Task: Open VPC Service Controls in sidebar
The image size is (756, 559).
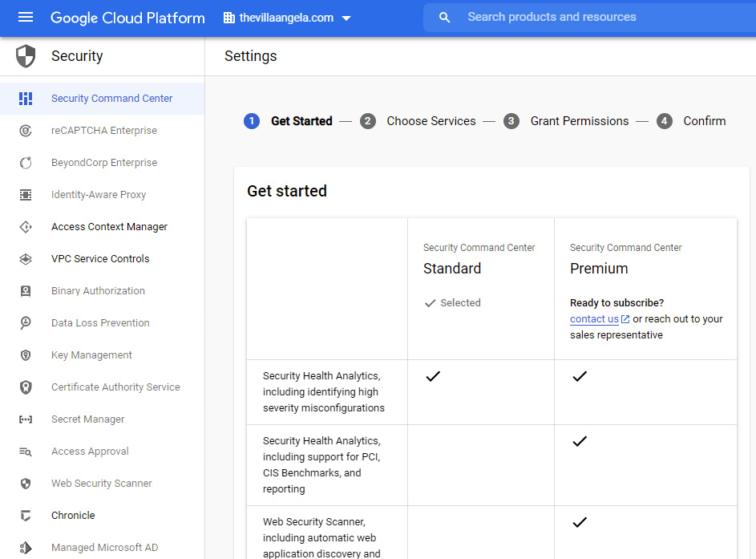Action: 102,259
